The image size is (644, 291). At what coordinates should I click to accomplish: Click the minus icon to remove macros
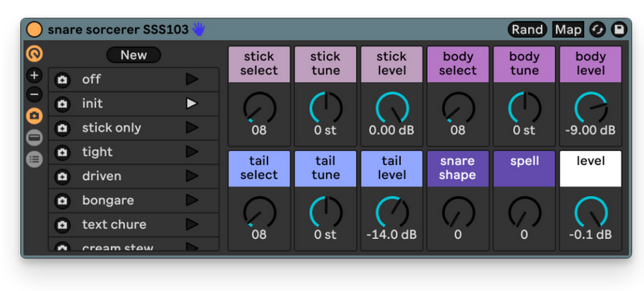pyautogui.click(x=34, y=94)
